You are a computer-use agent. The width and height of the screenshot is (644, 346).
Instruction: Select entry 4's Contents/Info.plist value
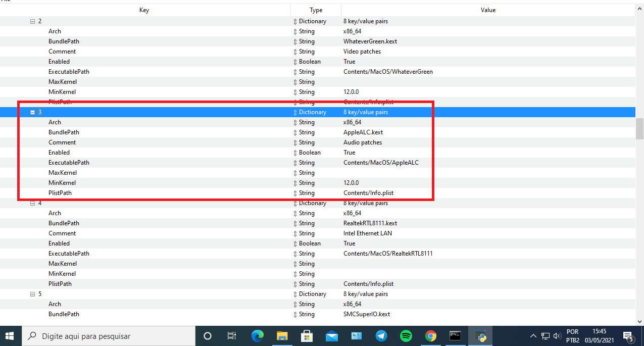point(368,284)
